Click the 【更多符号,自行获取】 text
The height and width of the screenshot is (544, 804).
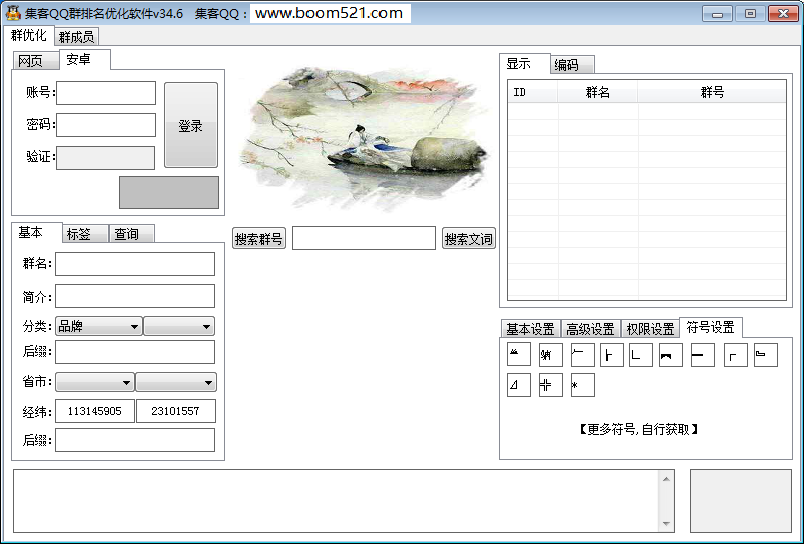pos(639,429)
